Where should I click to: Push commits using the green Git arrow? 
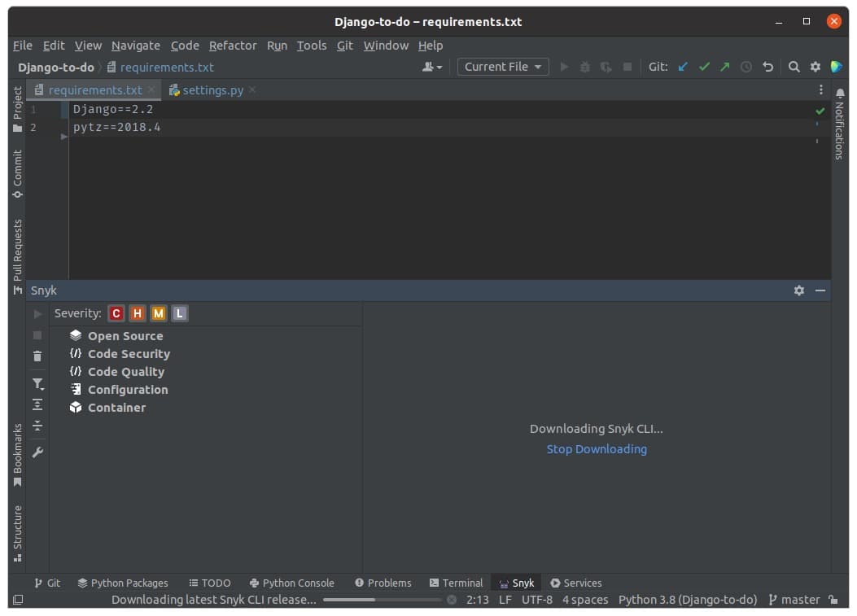click(x=724, y=66)
